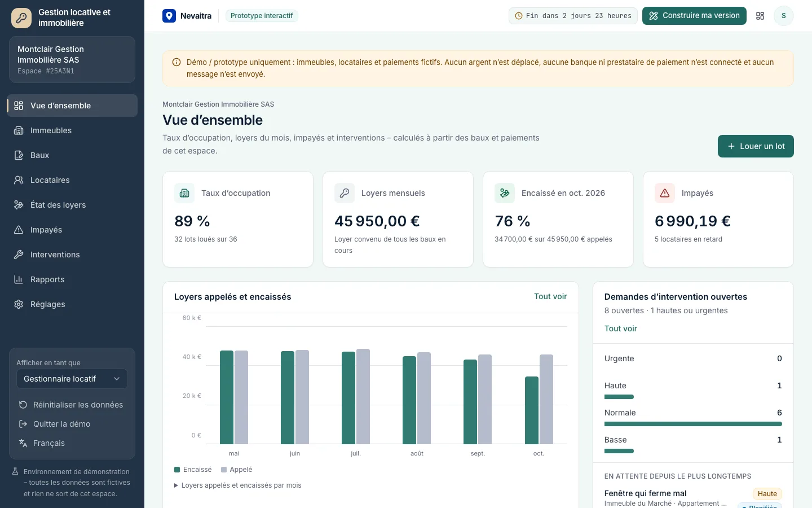
Task: Click Tout voir in Loyers appelés card
Action: click(550, 296)
